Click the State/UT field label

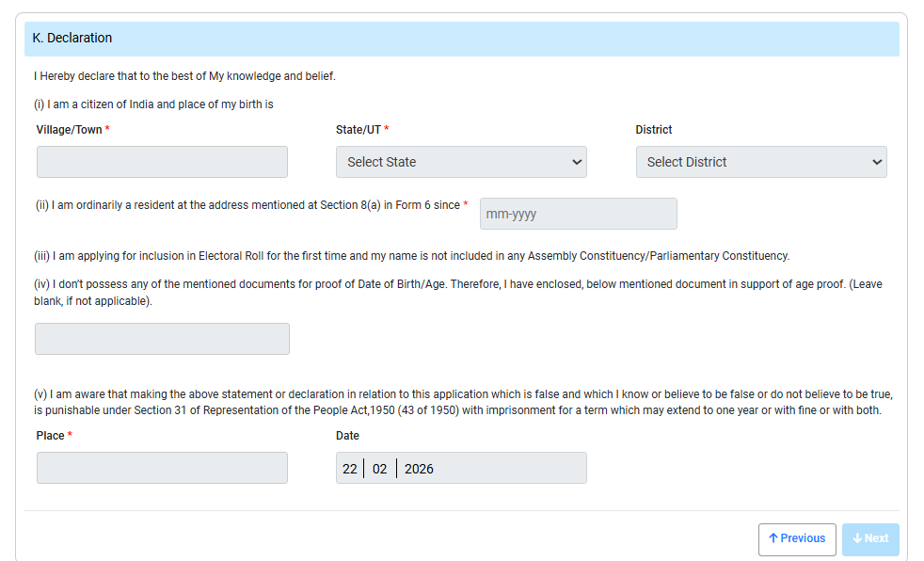pyautogui.click(x=358, y=130)
